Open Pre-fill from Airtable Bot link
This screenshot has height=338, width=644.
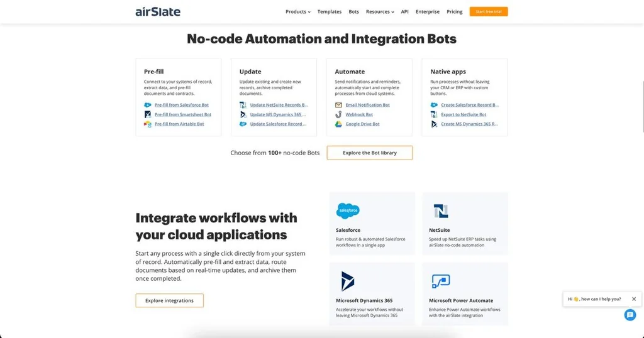[179, 124]
